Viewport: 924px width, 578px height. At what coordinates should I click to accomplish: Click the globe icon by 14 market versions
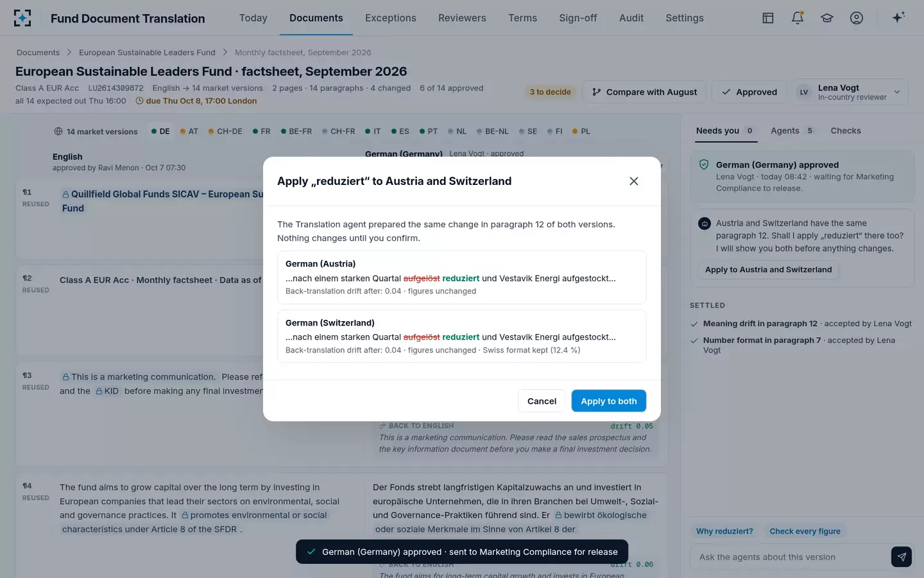pos(58,132)
